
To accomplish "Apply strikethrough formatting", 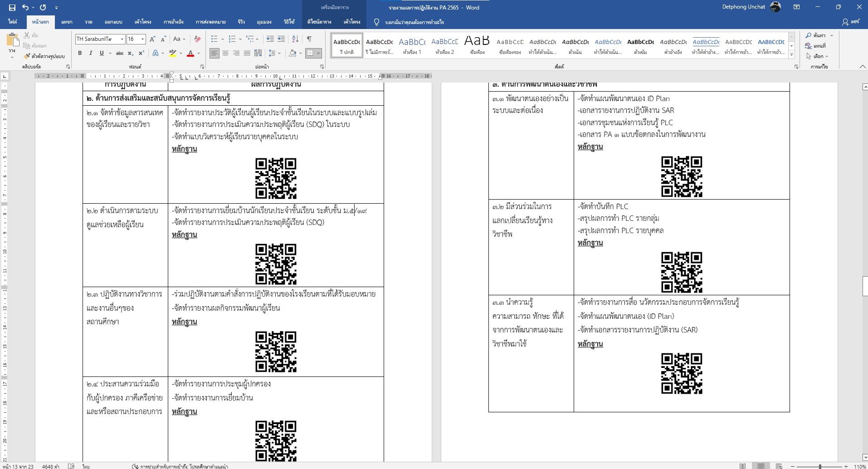I will coord(120,53).
